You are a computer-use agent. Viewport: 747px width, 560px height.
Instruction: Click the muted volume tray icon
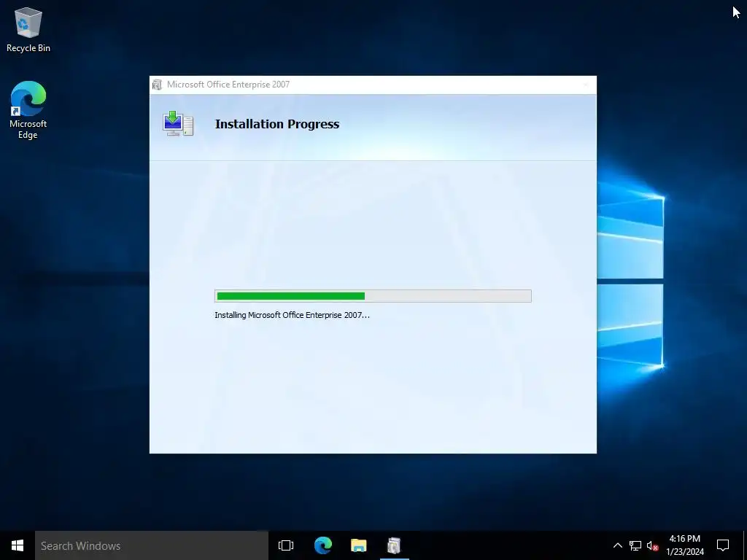coord(653,545)
